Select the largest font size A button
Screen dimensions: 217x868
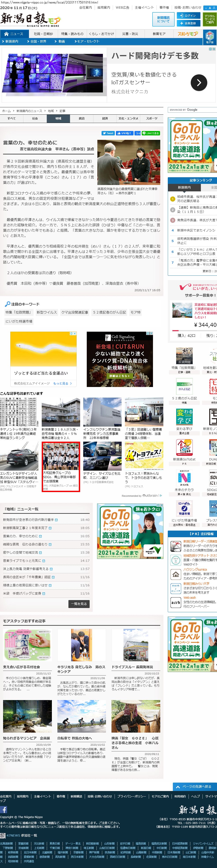(214, 8)
